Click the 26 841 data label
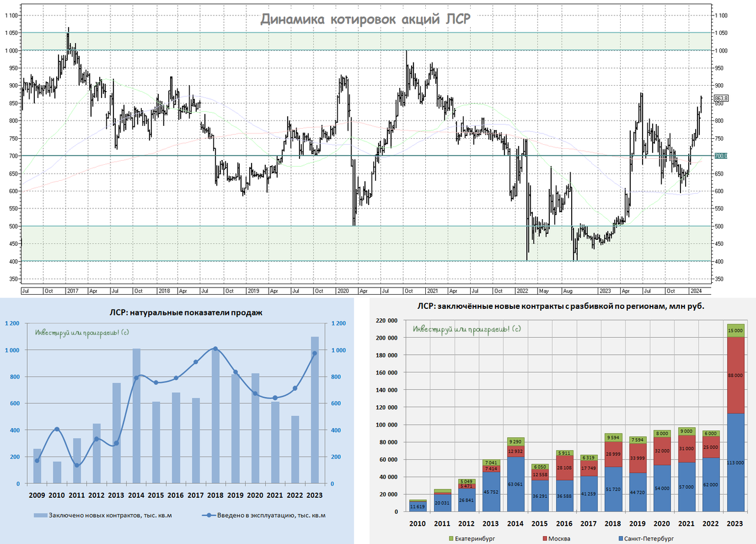The width and height of the screenshot is (756, 544). (467, 500)
